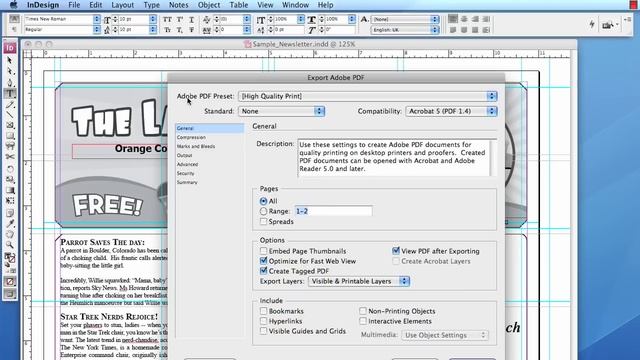Screen dimensions: 640x360
Task: Uncheck Optimize for Fast Web View
Action: tap(263, 261)
